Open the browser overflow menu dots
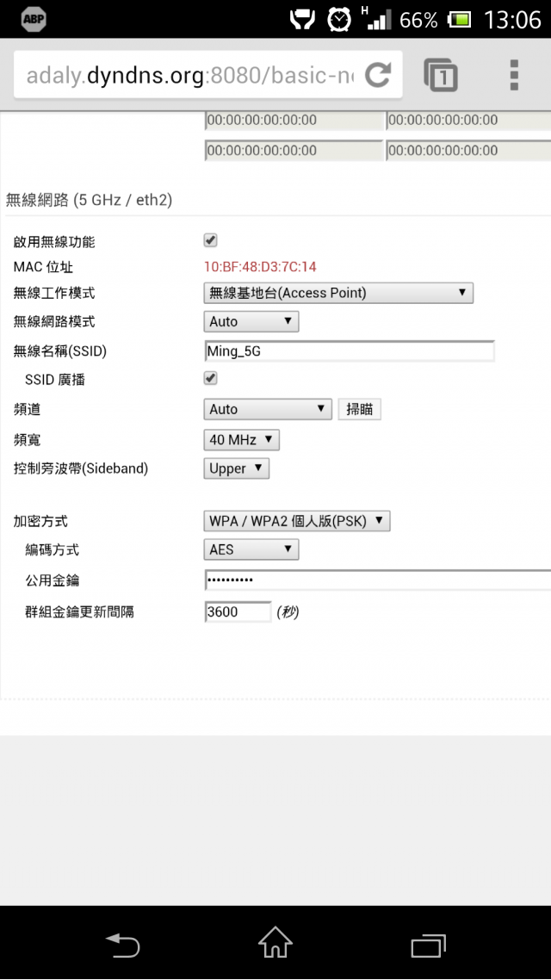Screen dimensions: 551x980 click(514, 75)
